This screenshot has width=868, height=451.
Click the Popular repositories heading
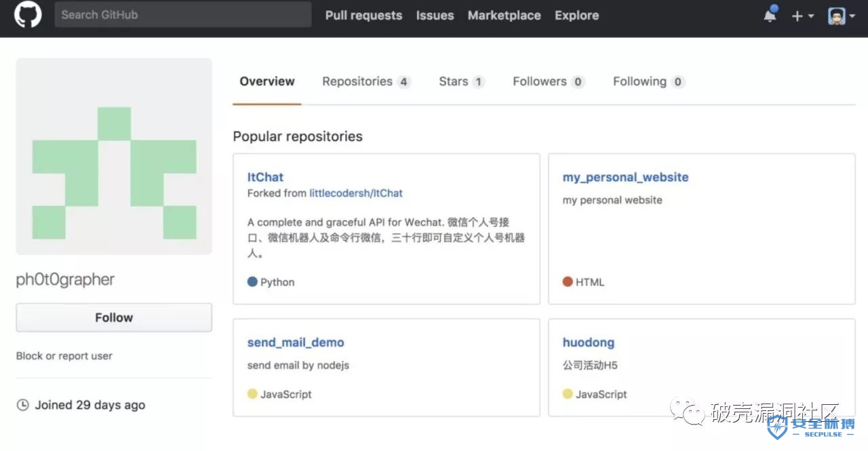pyautogui.click(x=298, y=136)
